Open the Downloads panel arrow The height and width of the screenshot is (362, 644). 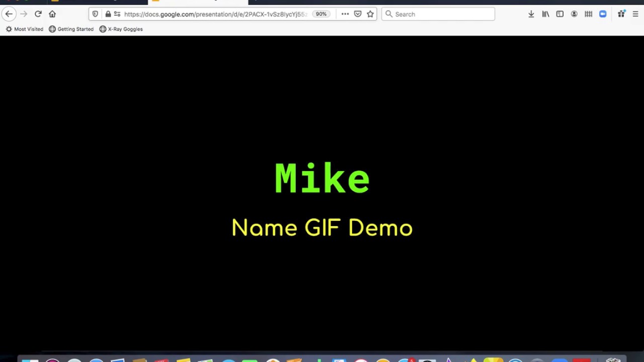click(531, 14)
